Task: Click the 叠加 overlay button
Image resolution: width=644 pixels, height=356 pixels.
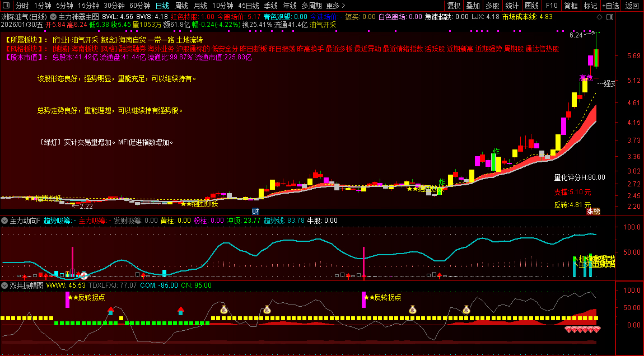Action: pos(473,6)
